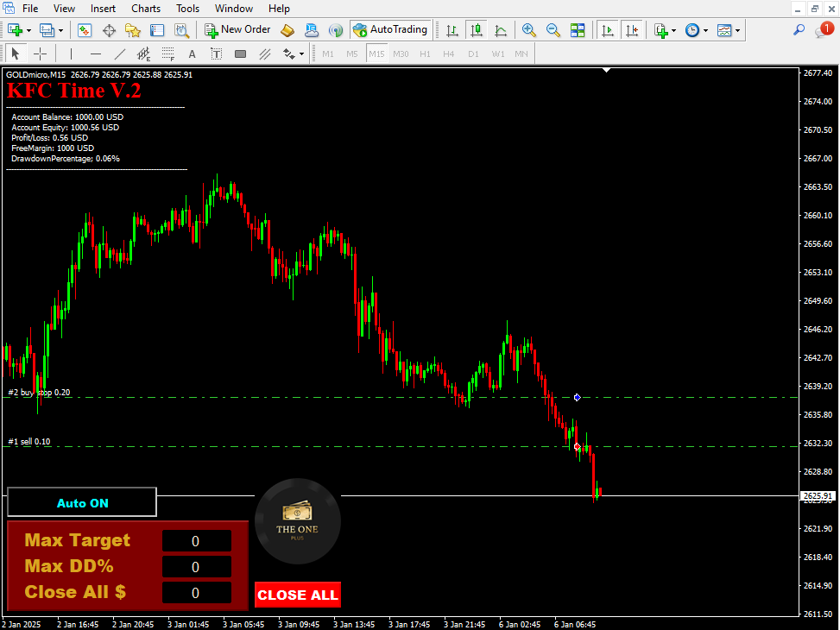Click the Periods clock icon
Image resolution: width=840 pixels, height=630 pixels.
click(x=692, y=30)
